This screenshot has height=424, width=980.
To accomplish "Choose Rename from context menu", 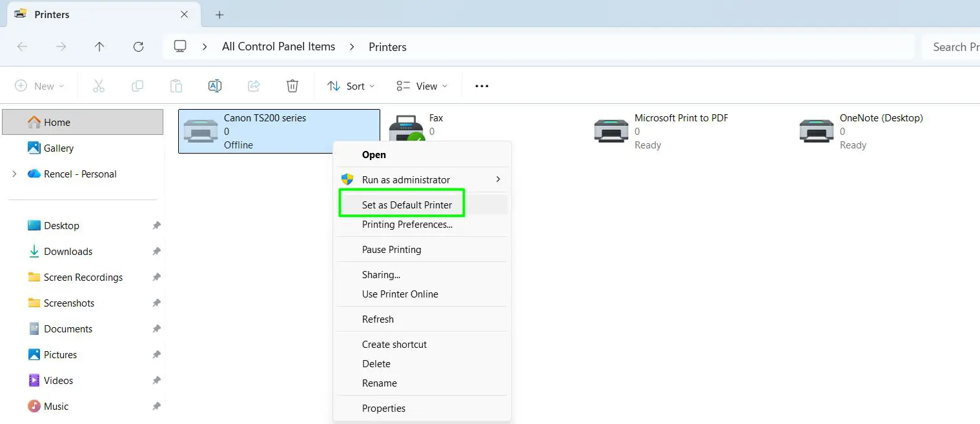I will [x=422, y=383].
